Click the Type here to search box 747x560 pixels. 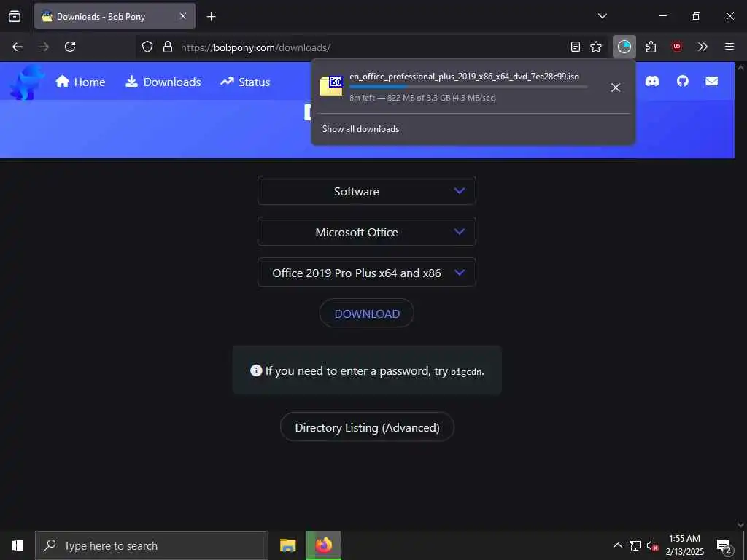coord(152,545)
